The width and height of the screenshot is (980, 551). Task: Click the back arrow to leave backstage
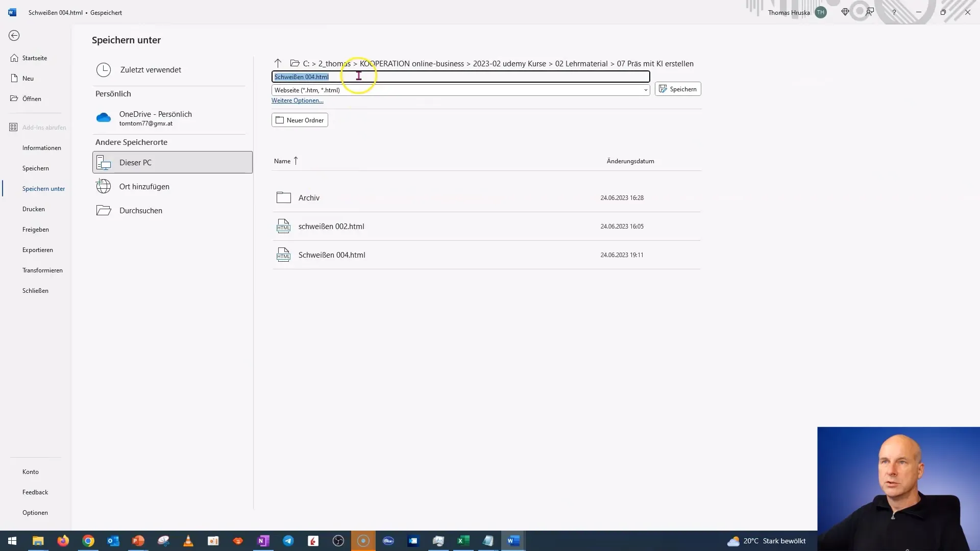(x=14, y=35)
